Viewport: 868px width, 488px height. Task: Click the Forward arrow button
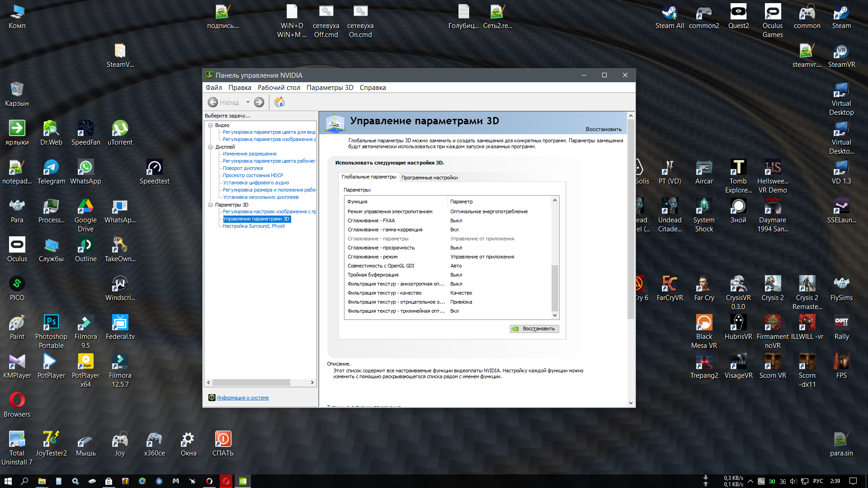tap(259, 102)
